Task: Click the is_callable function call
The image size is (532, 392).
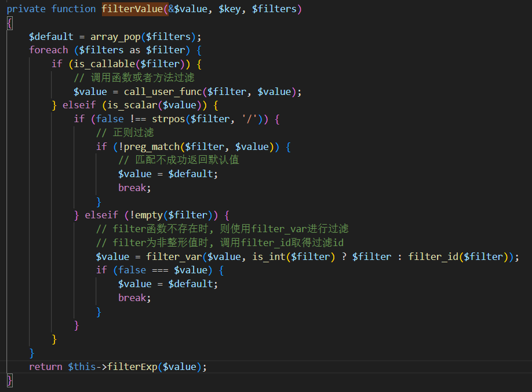Action: [104, 64]
